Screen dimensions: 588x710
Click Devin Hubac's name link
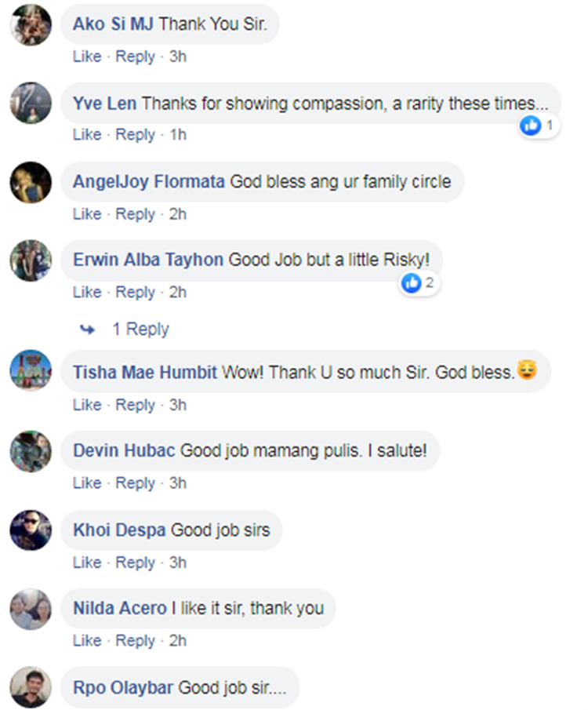tap(125, 451)
